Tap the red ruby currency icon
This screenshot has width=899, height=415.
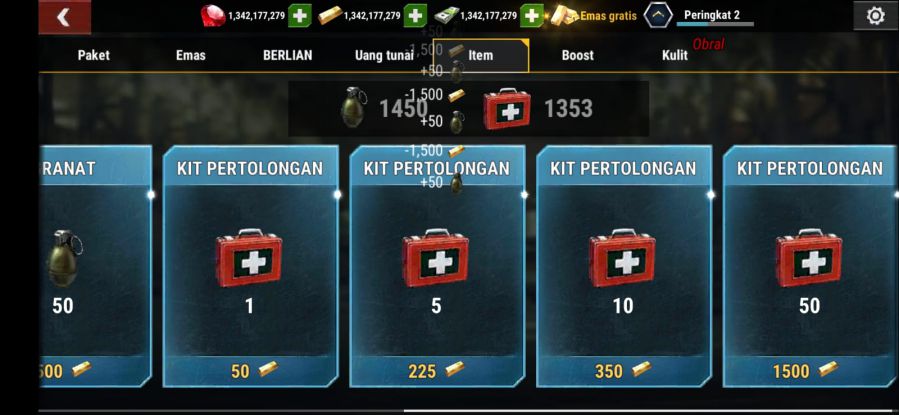213,15
